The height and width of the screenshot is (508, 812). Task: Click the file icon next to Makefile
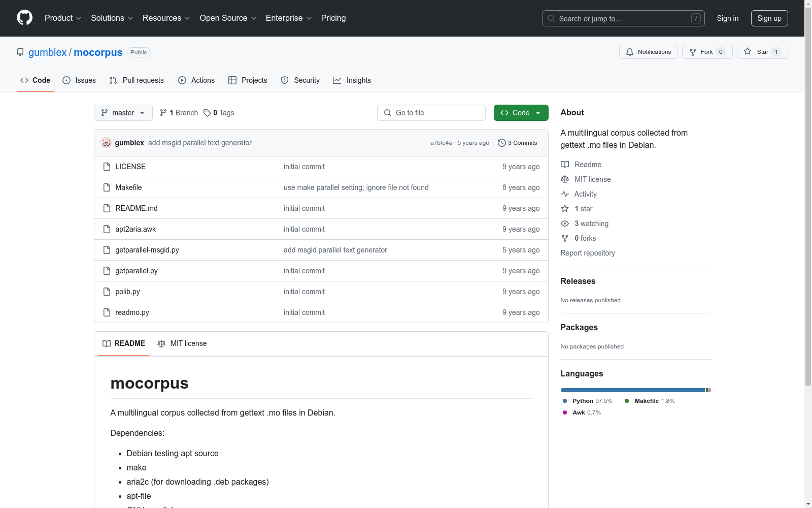pos(107,187)
